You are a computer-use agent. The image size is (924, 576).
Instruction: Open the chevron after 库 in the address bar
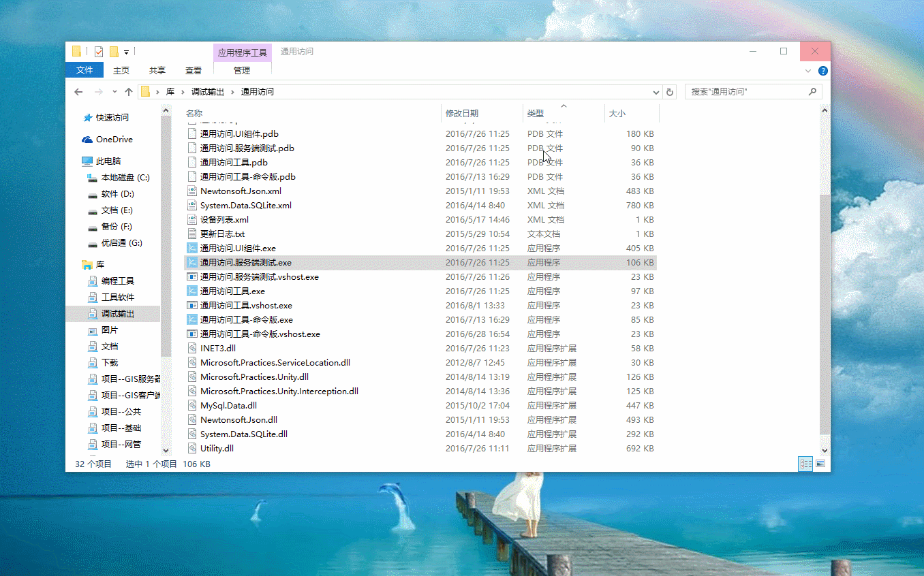click(183, 92)
